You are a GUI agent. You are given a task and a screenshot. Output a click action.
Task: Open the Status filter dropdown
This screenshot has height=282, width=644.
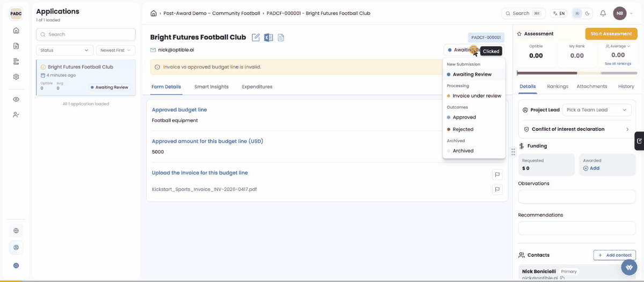65,50
